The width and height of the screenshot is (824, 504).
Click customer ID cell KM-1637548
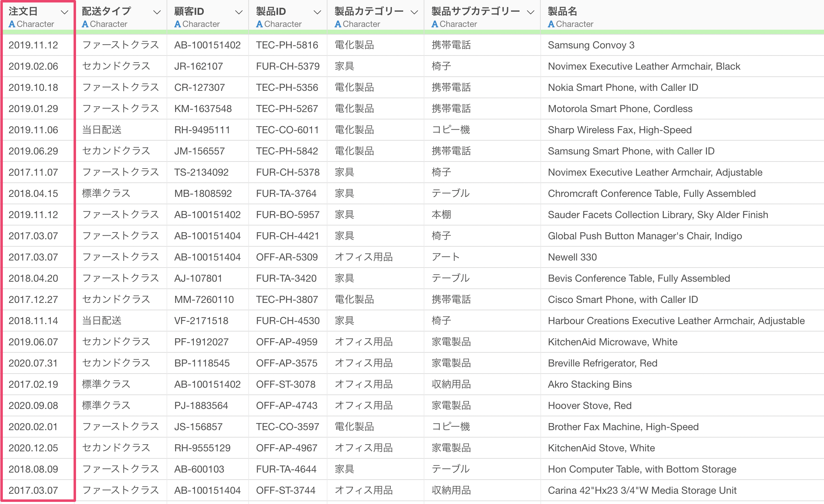point(203,109)
